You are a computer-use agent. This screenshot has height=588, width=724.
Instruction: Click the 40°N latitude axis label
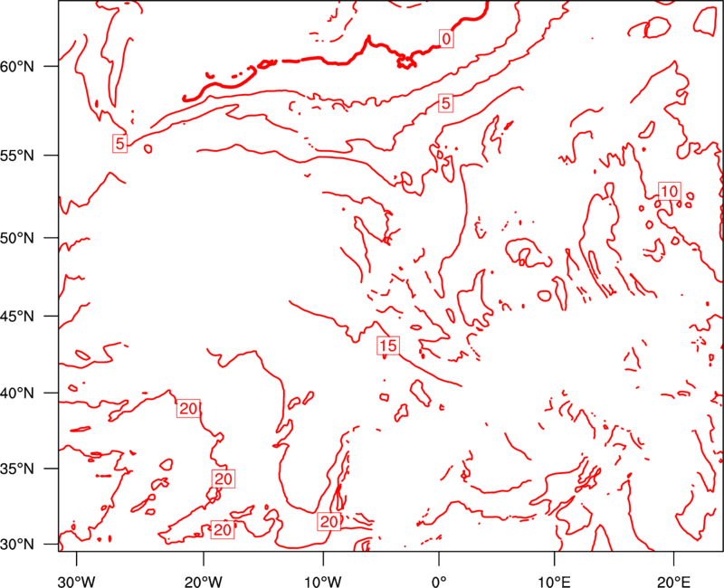tap(17, 394)
